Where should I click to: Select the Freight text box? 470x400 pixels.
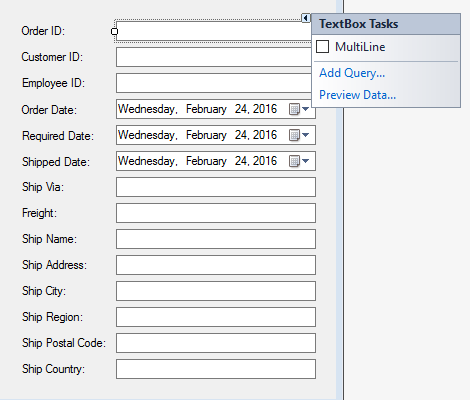click(x=216, y=213)
